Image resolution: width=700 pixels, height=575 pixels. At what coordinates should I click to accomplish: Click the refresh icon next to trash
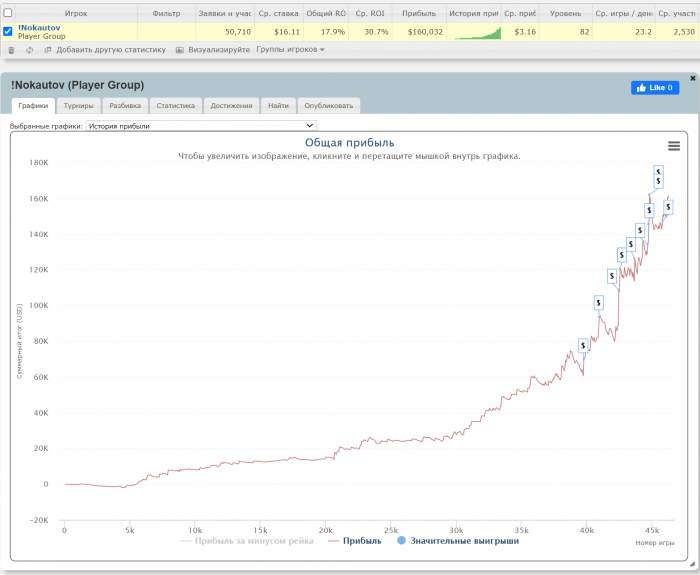click(29, 49)
